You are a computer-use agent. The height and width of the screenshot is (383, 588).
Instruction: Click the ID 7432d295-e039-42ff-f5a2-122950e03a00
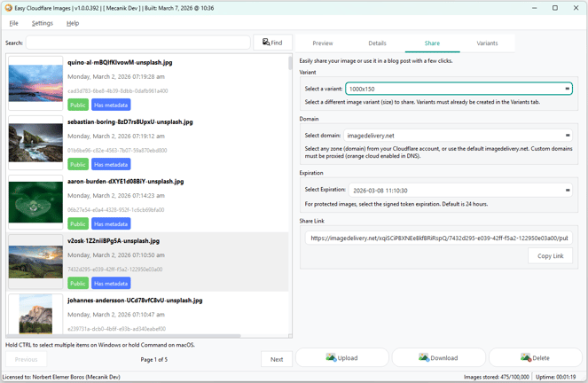tap(114, 270)
